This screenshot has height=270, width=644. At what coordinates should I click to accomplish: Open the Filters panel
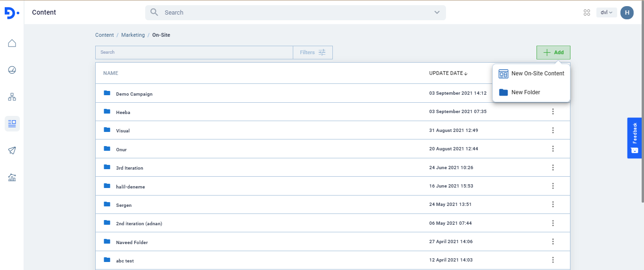coord(313,52)
